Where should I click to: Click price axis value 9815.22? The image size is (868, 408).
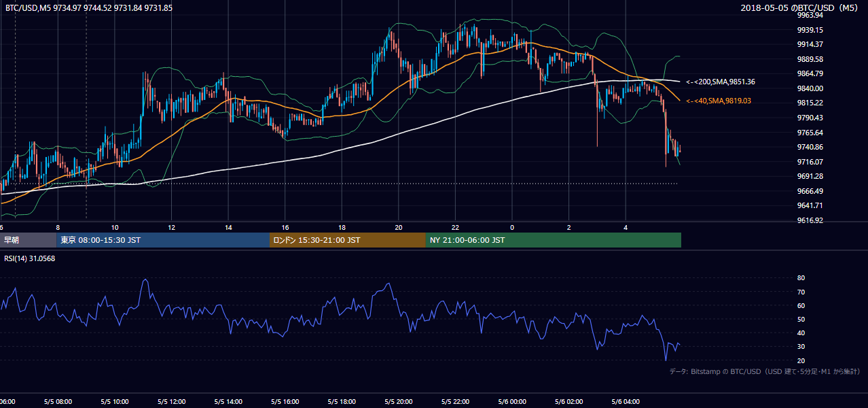click(810, 103)
